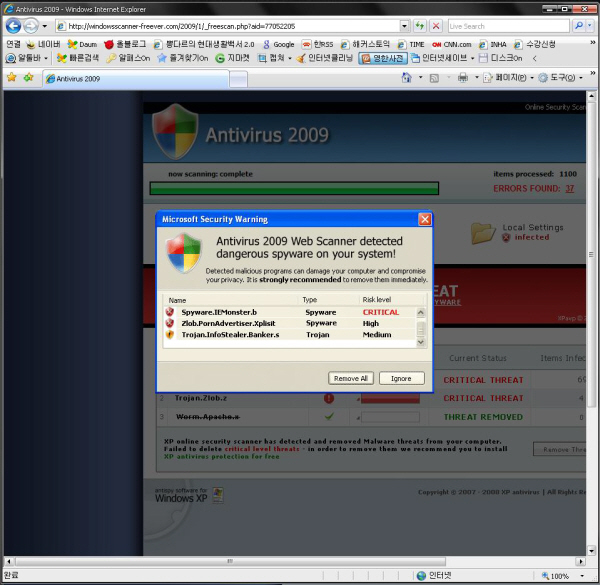Click the Search magnifier icon

(x=579, y=26)
